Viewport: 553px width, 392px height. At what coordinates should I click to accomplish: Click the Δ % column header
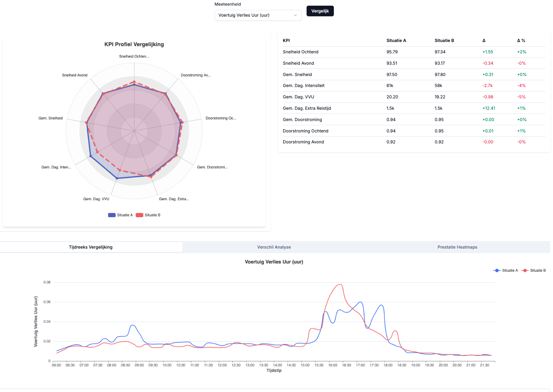521,40
